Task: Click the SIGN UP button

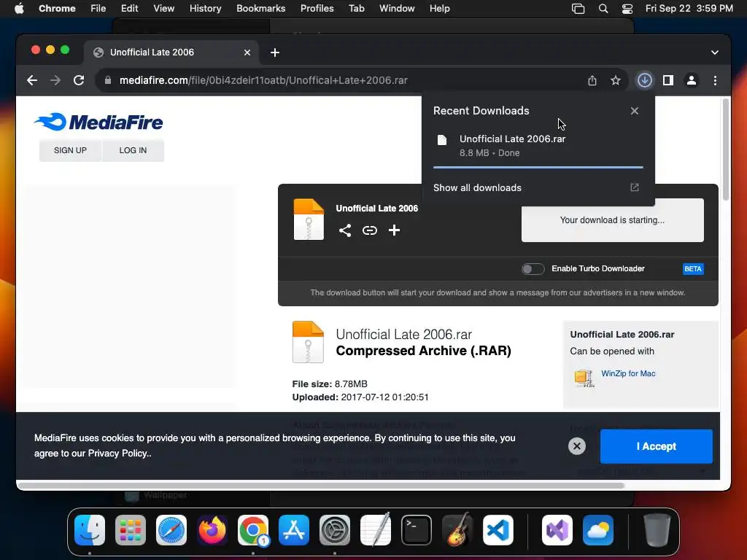Action: (x=70, y=150)
